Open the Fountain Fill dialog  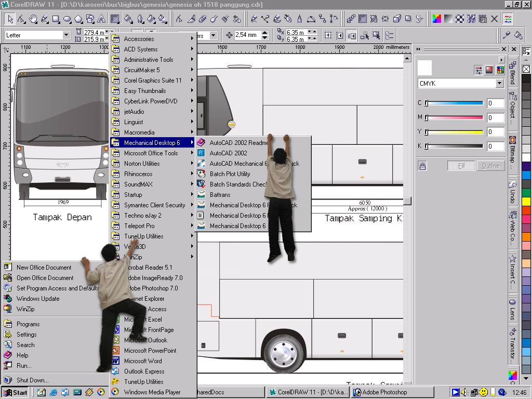tap(448, 19)
